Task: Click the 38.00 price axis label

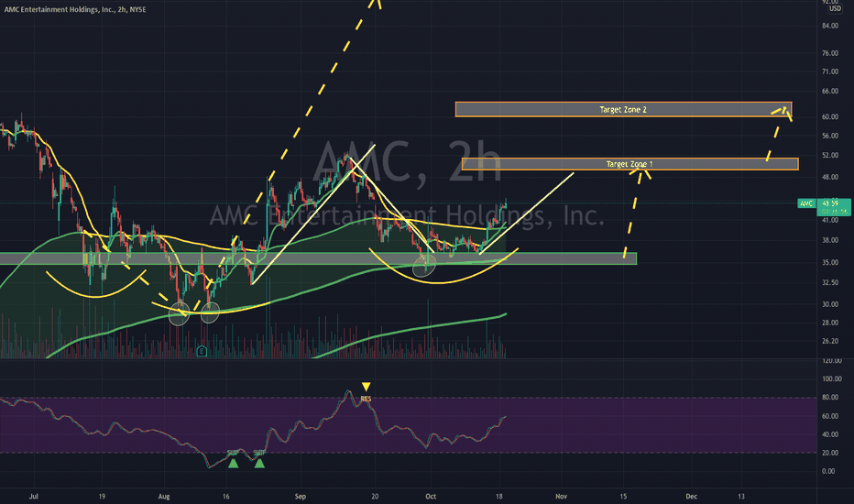Action: pos(830,240)
